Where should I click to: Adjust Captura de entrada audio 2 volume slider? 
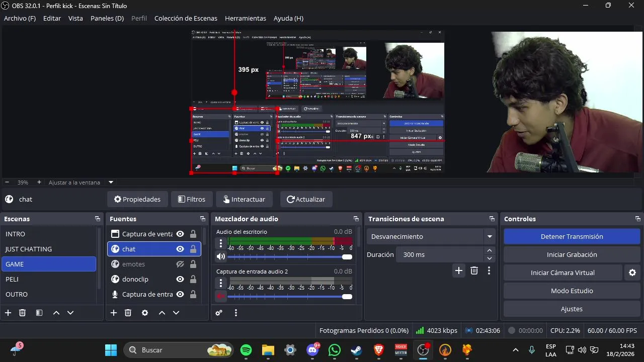(x=290, y=297)
